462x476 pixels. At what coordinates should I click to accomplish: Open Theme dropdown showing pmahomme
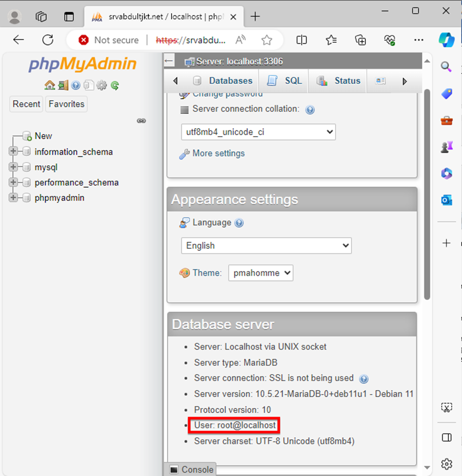(261, 273)
